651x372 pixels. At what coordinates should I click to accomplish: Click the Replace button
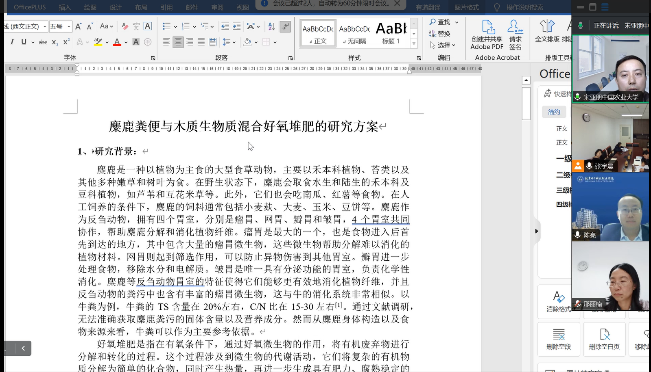click(x=440, y=33)
